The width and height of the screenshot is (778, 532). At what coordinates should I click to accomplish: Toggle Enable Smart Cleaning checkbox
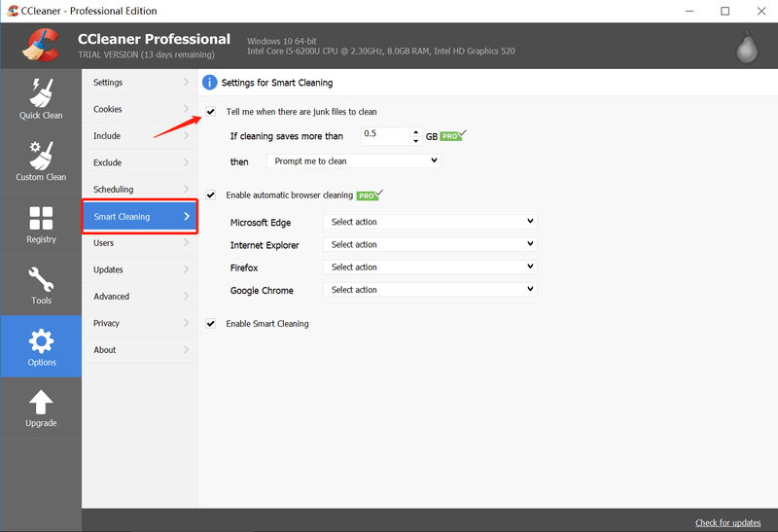211,324
